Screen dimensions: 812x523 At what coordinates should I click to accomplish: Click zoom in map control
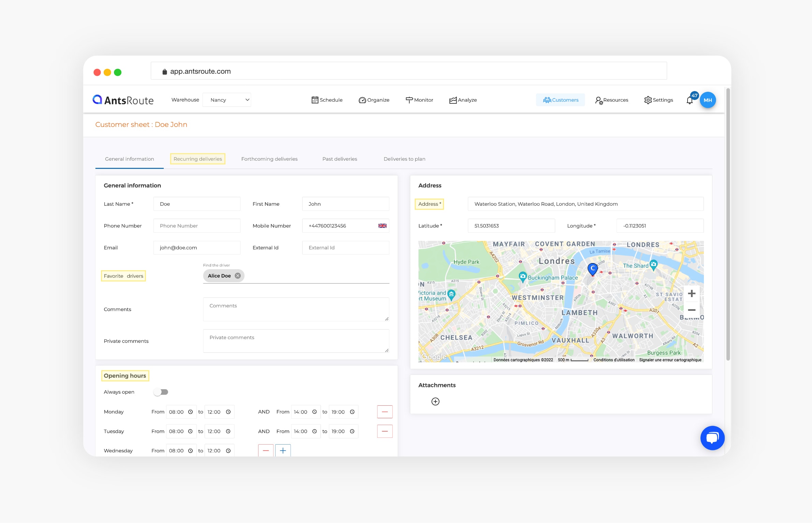[x=691, y=293]
